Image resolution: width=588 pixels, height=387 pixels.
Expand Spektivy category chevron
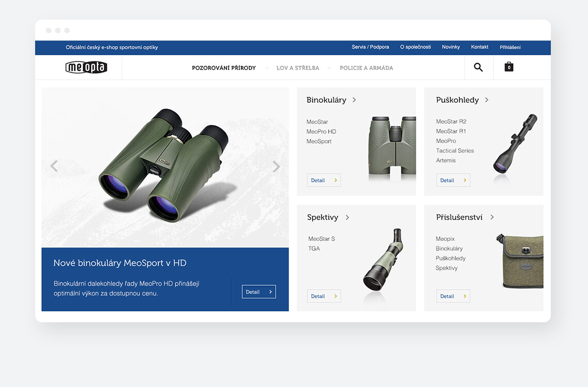pos(348,218)
